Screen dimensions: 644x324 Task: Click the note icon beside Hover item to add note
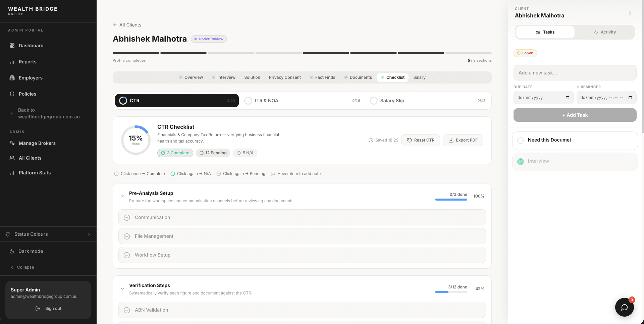(273, 174)
